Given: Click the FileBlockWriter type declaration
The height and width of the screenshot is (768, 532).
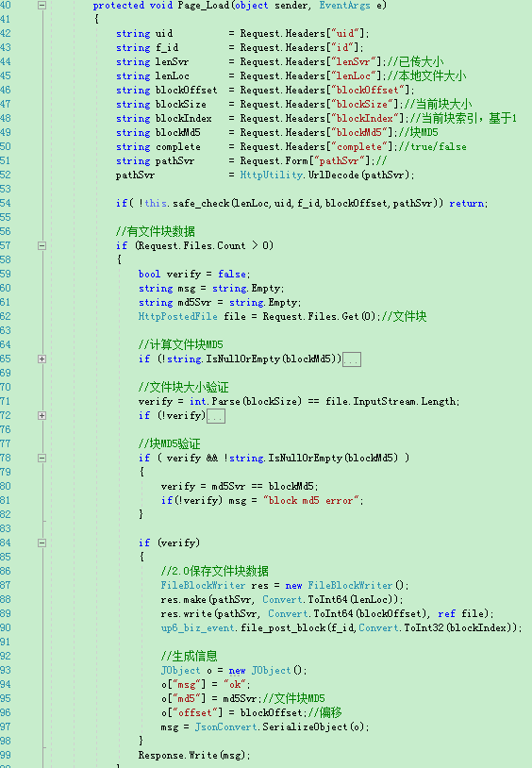Looking at the screenshot, I should click(202, 585).
